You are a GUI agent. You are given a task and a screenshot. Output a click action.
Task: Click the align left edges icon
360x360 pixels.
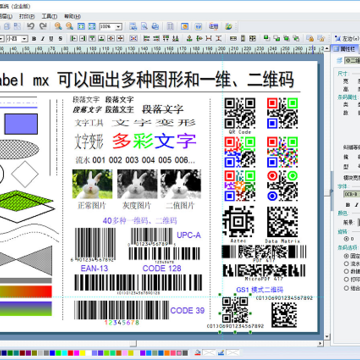74,39
